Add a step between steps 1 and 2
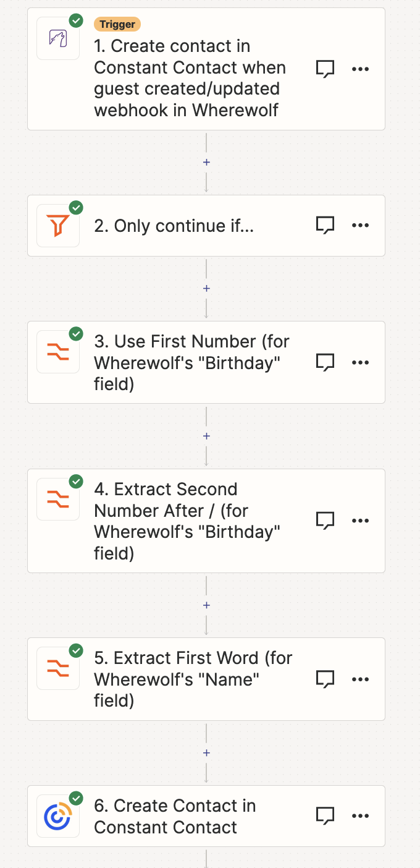 (206, 162)
